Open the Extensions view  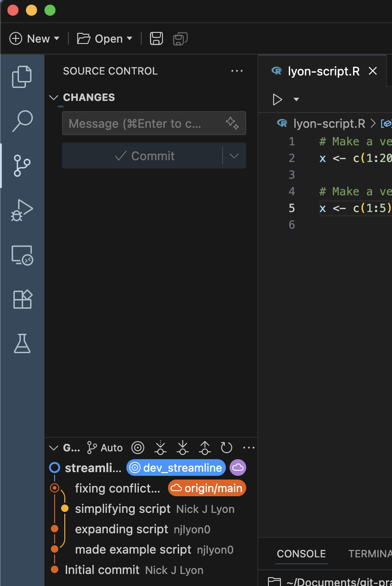tap(22, 299)
